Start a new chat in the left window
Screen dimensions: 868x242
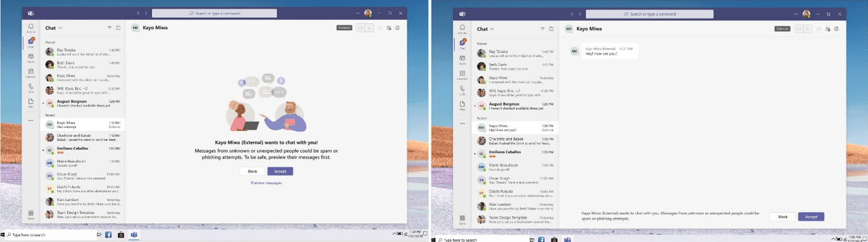pos(118,28)
